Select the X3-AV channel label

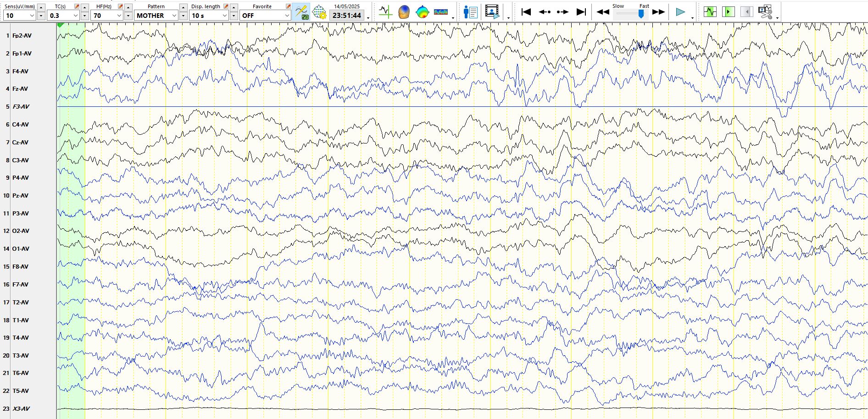click(x=21, y=409)
